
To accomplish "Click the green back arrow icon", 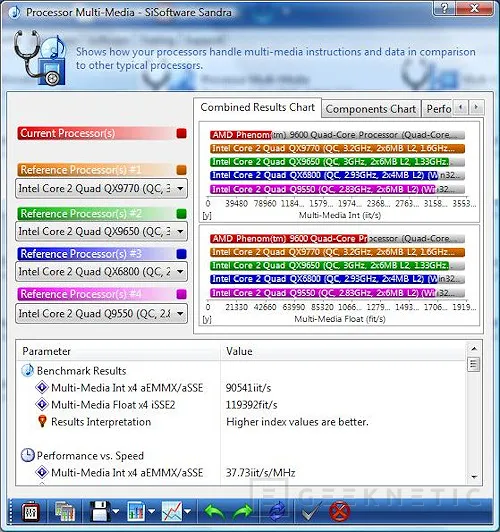I will pos(214,512).
